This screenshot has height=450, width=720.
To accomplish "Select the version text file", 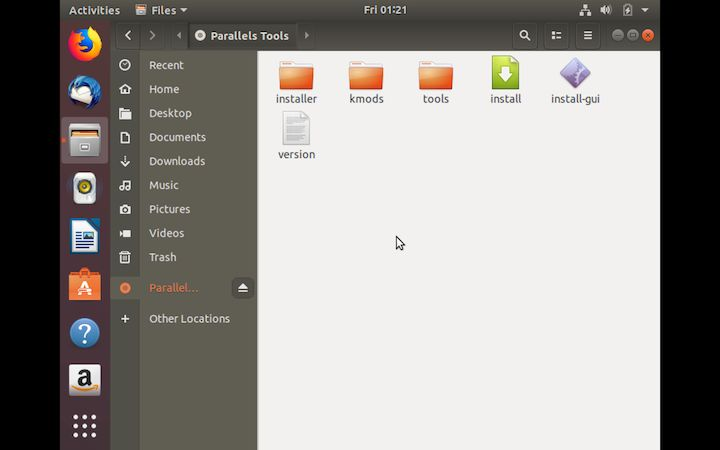I will tap(296, 136).
